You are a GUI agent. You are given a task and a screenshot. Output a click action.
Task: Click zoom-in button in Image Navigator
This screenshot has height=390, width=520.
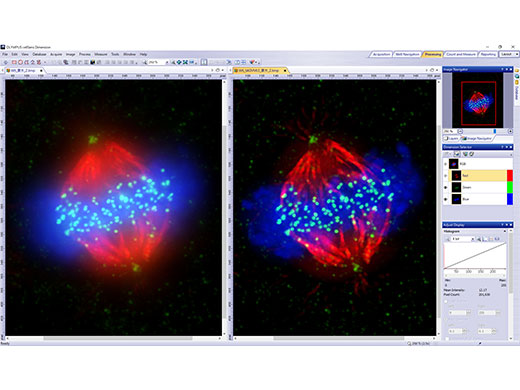(510, 131)
